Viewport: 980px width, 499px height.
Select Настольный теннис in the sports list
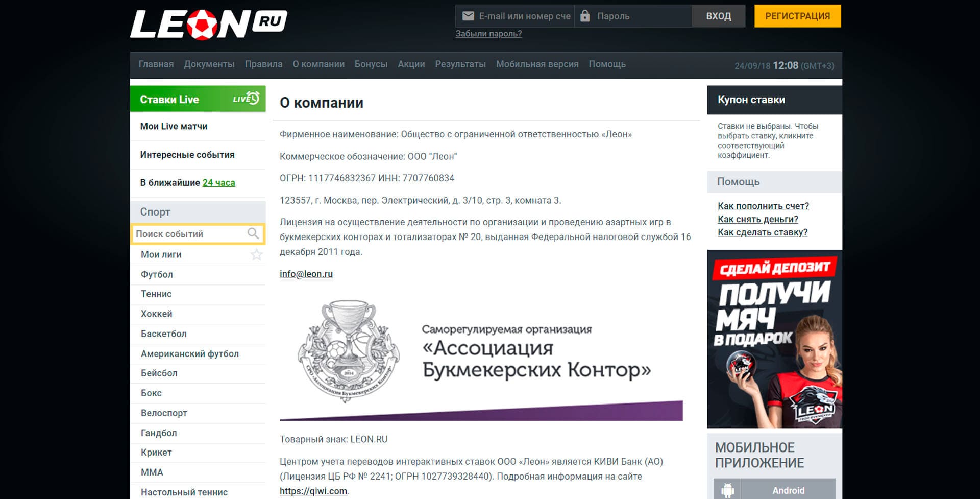pos(198,491)
